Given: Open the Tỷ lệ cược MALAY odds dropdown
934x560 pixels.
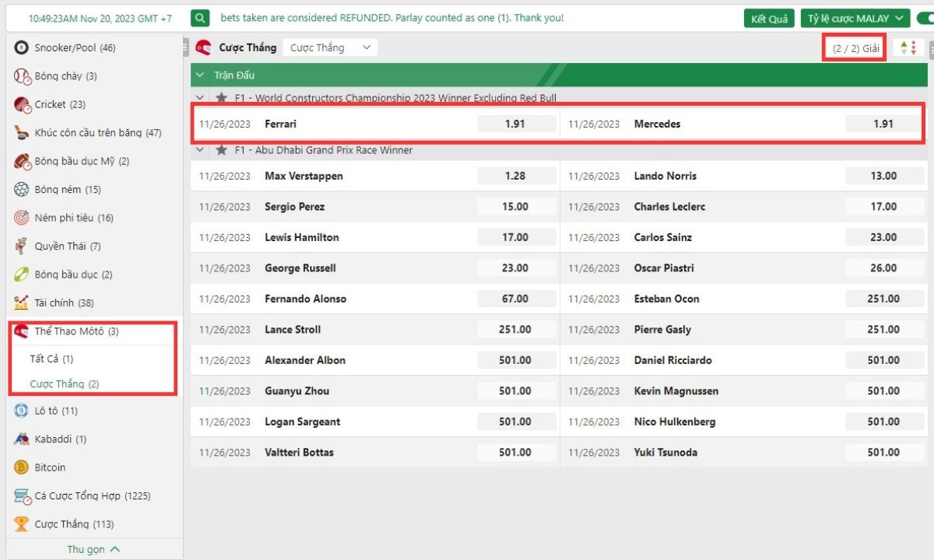Looking at the screenshot, I should 855,19.
